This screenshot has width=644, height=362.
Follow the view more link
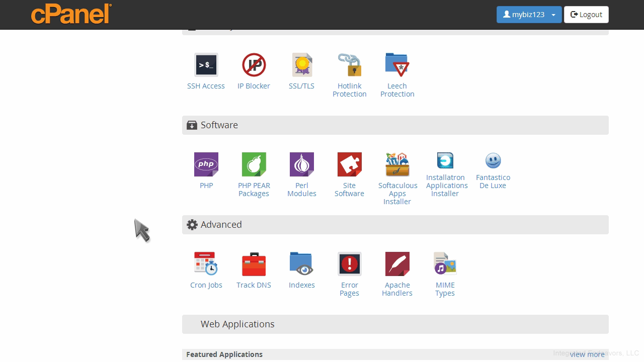point(587,354)
